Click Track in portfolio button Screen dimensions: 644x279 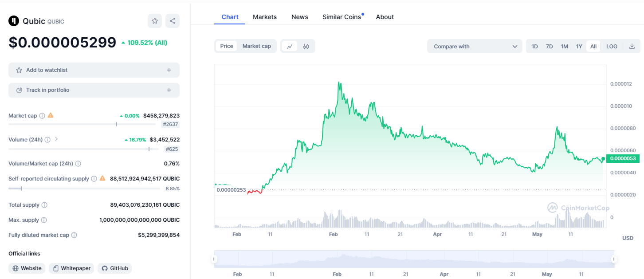pos(94,90)
